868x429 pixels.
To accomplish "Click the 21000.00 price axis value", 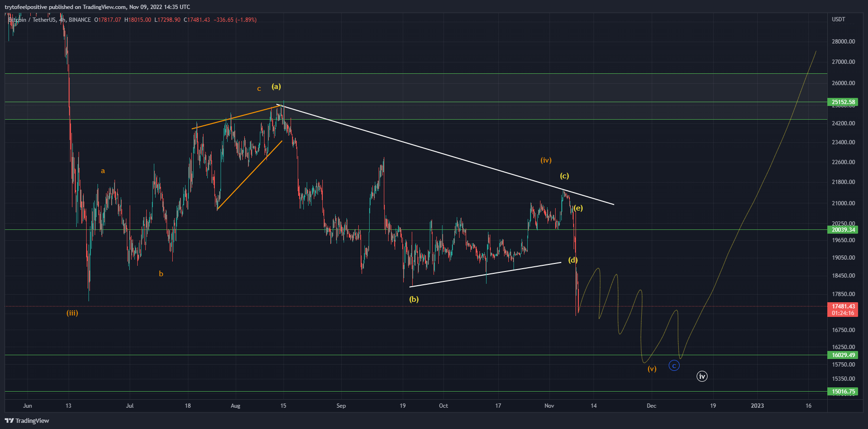I will pyautogui.click(x=843, y=203).
